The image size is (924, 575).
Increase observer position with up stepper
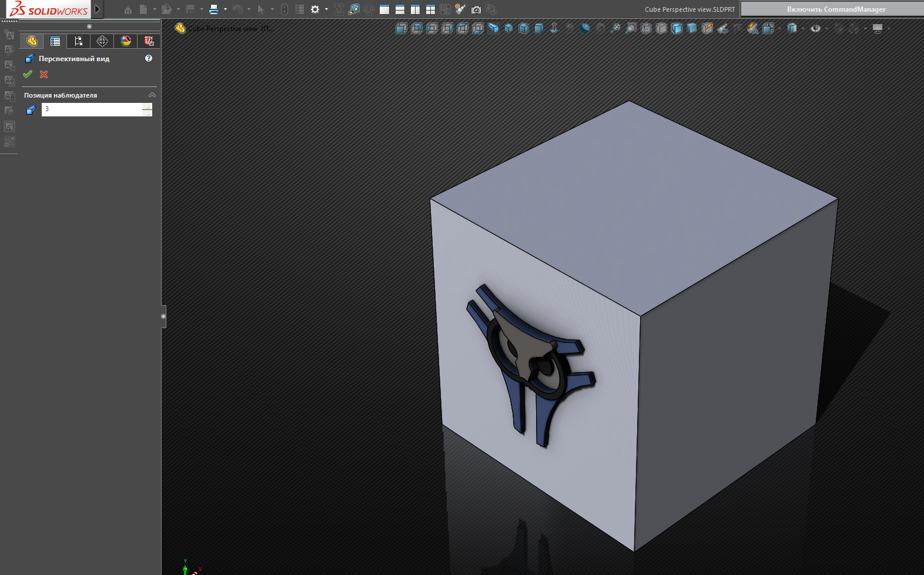pyautogui.click(x=147, y=106)
